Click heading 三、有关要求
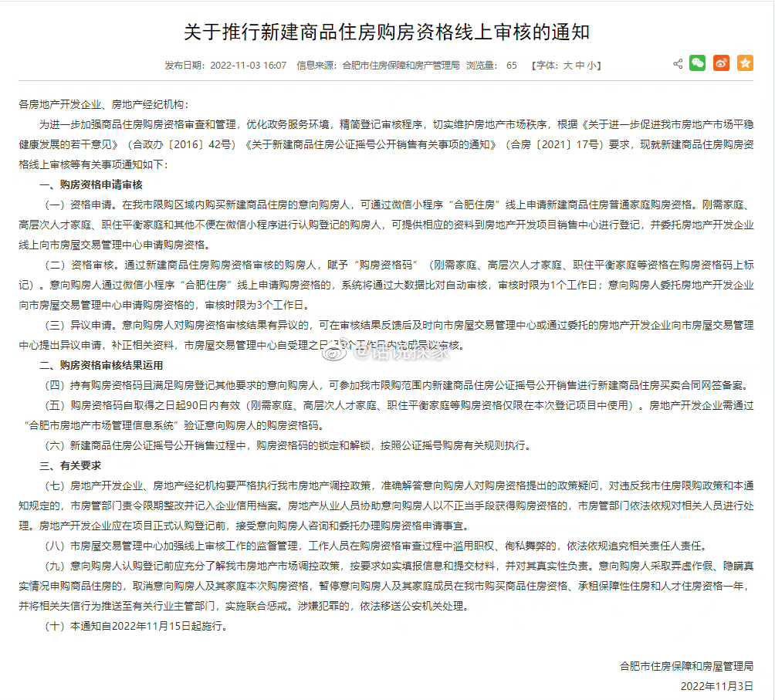 click(70, 465)
